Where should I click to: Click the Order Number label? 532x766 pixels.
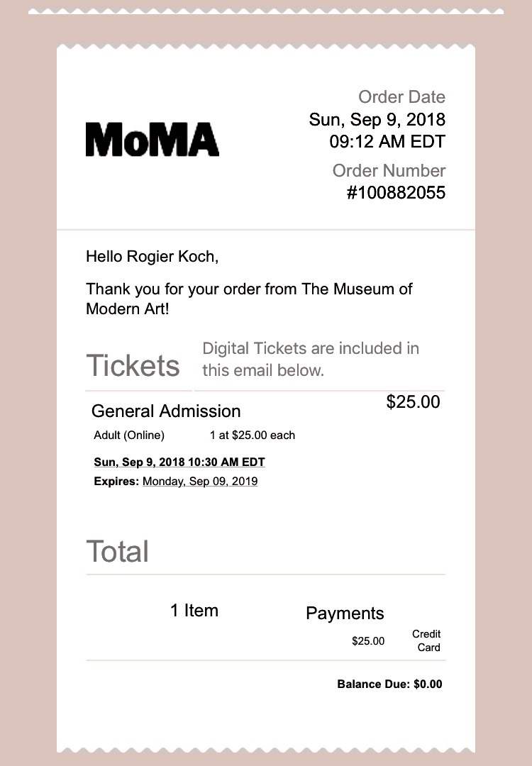coord(389,170)
